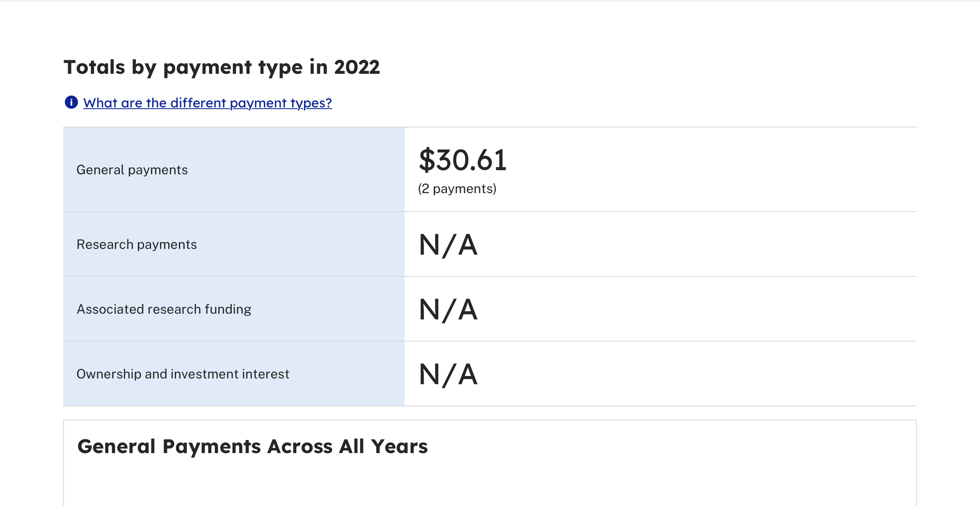Click the N/A value for Ownership and investment
This screenshot has height=506, width=980.
click(448, 374)
